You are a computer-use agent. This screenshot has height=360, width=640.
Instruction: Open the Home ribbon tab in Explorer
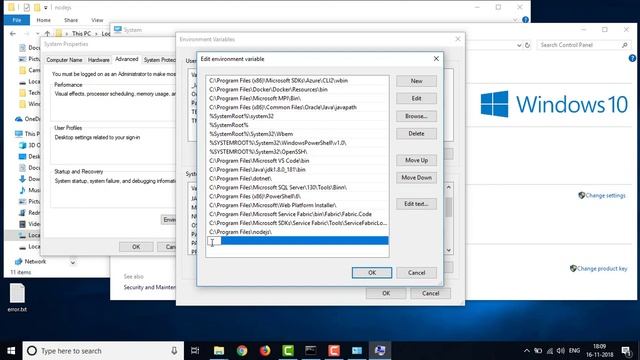[44, 20]
